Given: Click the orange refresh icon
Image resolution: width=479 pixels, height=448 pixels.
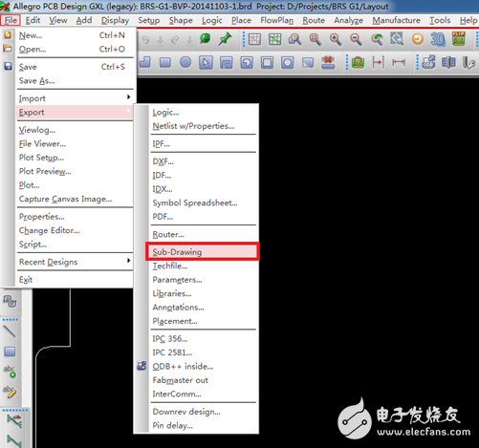Looking at the screenshot, I should (418, 39).
